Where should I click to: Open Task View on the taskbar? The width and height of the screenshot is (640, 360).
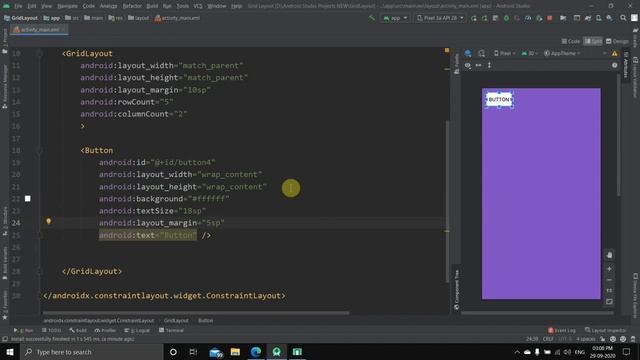tap(193, 352)
